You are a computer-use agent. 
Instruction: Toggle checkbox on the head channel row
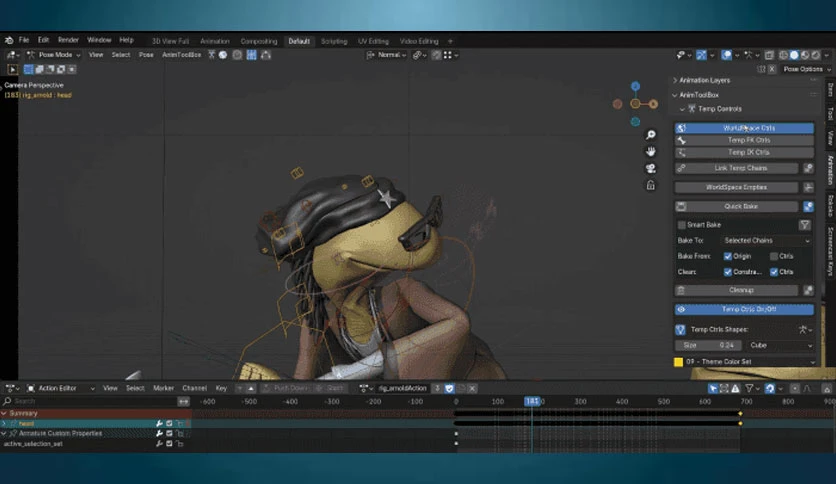(169, 424)
